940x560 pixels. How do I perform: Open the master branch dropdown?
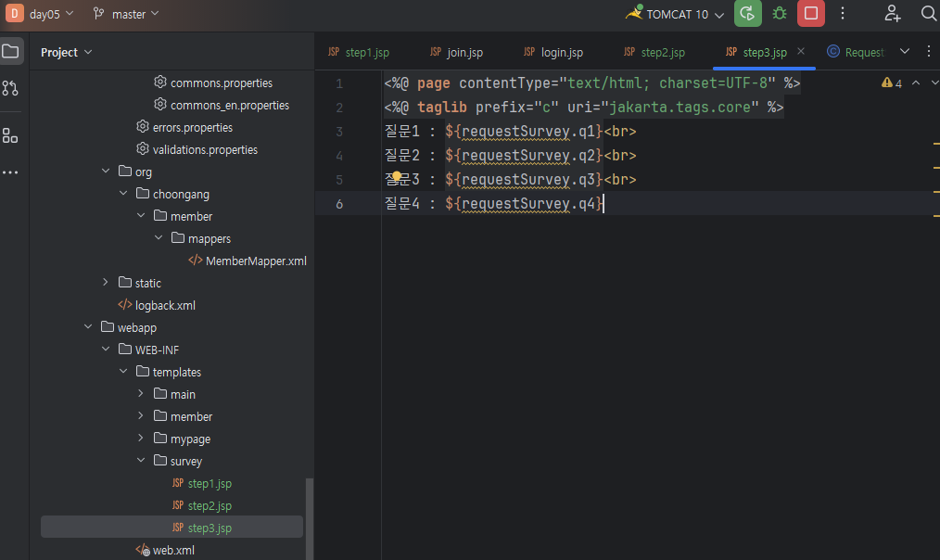(x=126, y=14)
